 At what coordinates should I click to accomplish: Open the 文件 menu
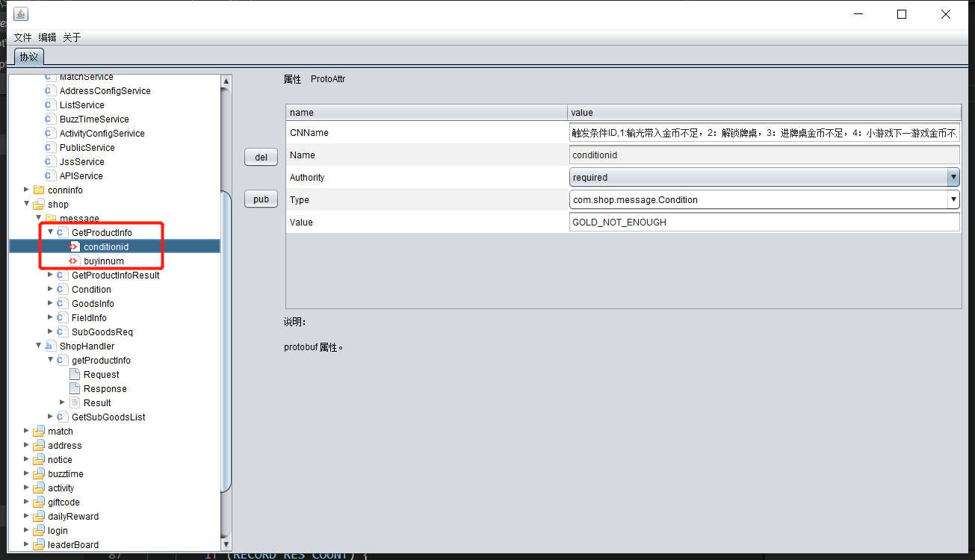[x=23, y=37]
